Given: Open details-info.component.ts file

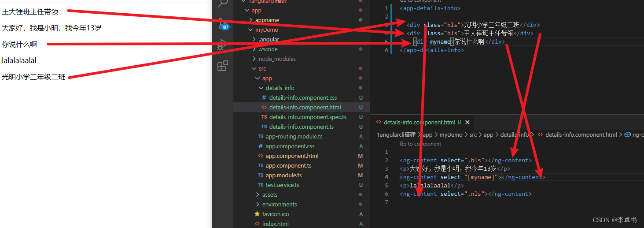Looking at the screenshot, I should pyautogui.click(x=302, y=127).
